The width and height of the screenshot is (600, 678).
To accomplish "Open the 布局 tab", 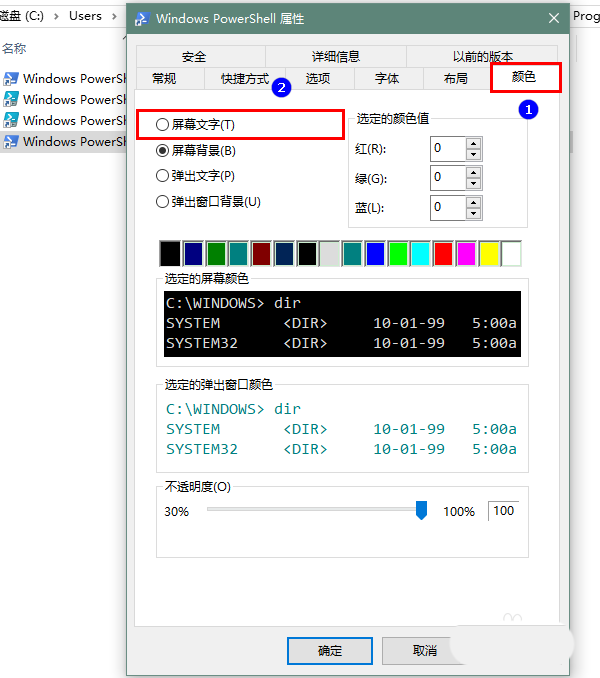I will (455, 79).
